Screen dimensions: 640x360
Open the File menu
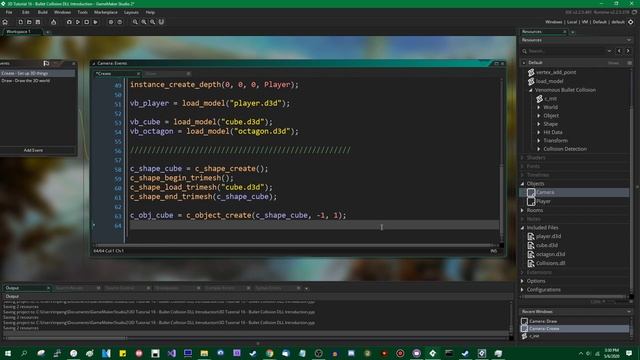9,12
